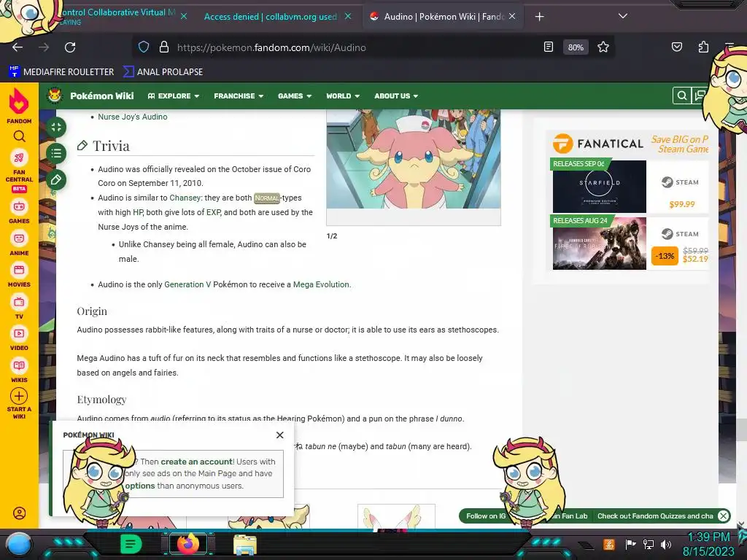
Task: Expand the About Us dropdown menu
Action: pos(396,96)
